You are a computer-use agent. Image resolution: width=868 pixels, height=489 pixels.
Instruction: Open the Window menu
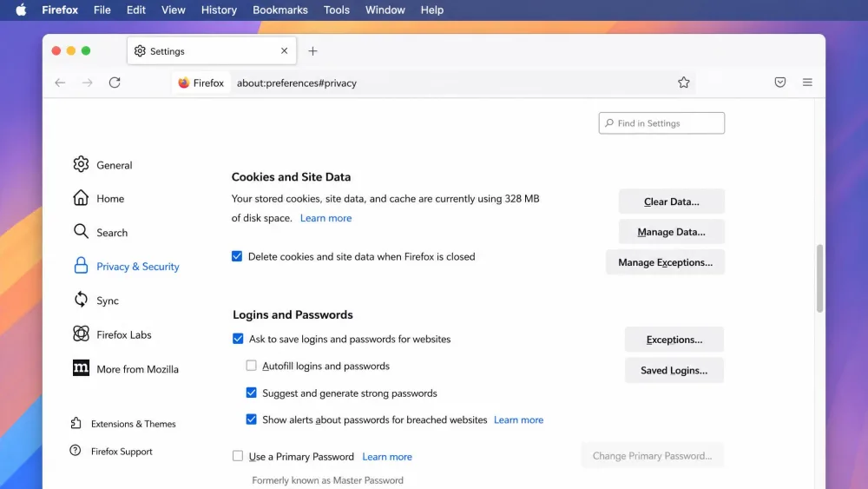pyautogui.click(x=385, y=10)
